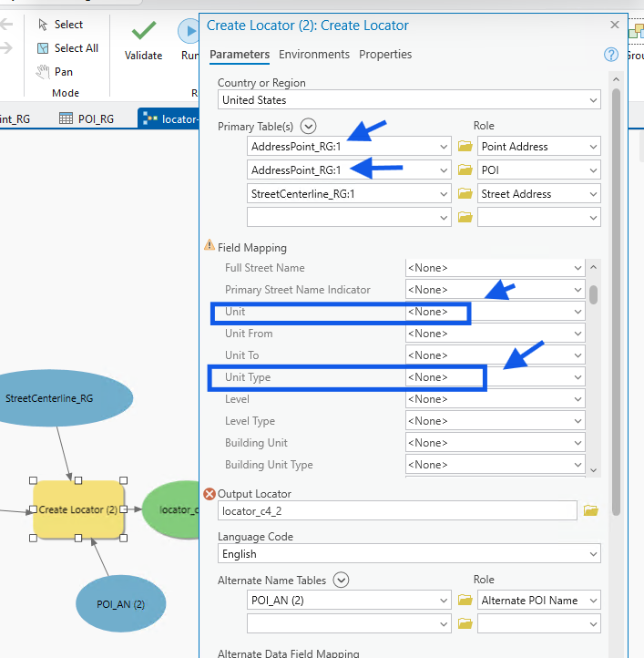
Task: Browse folder for StreetCenterline_RG:1 table
Action: [x=465, y=194]
